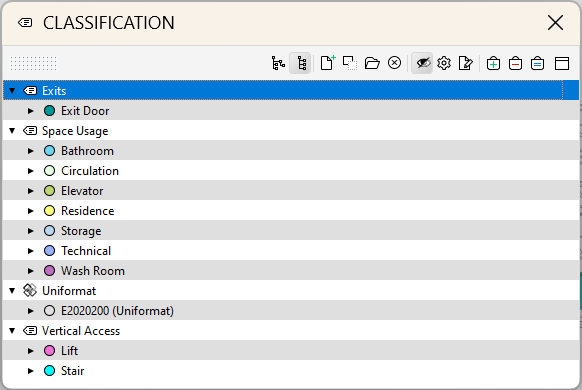Viewport: 582px width, 390px height.
Task: Select the Vertical Access row label
Action: 81,331
